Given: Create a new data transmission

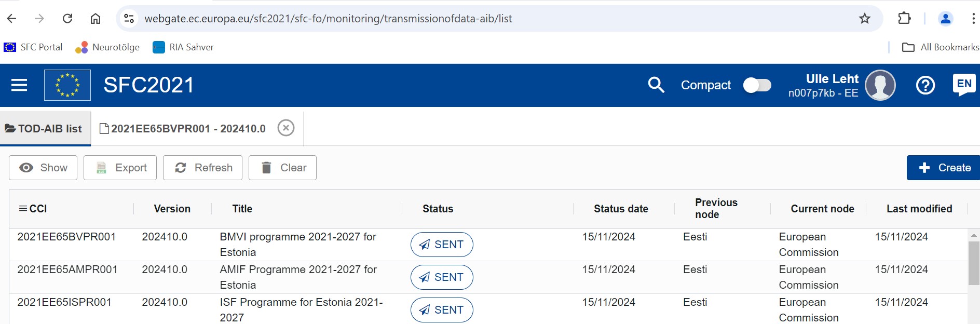Looking at the screenshot, I should [x=944, y=168].
